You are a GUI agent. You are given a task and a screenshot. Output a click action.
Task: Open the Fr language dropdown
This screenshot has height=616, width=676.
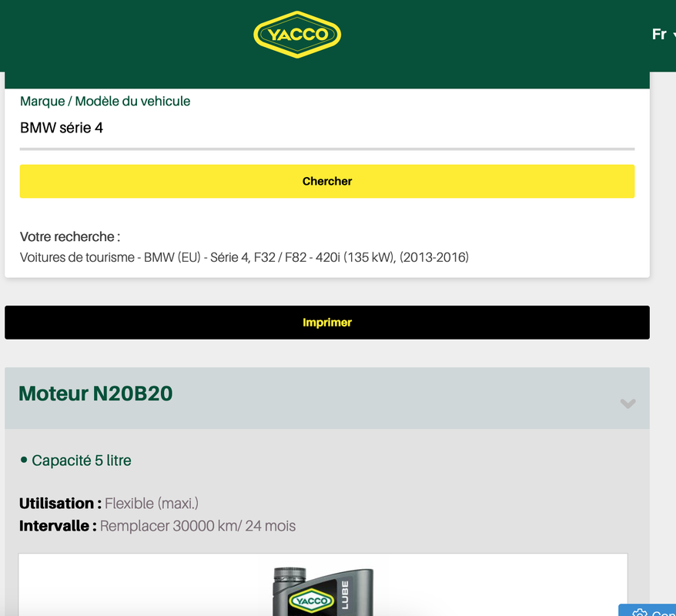pyautogui.click(x=663, y=34)
